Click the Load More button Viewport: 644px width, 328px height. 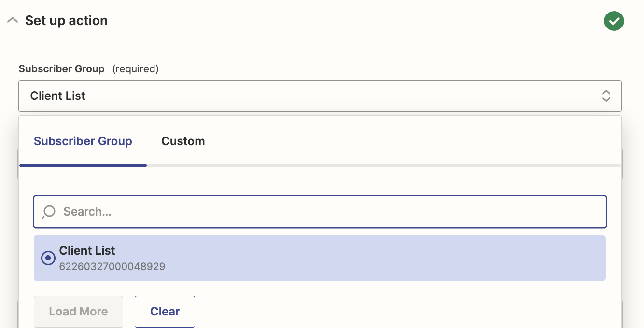click(x=78, y=312)
